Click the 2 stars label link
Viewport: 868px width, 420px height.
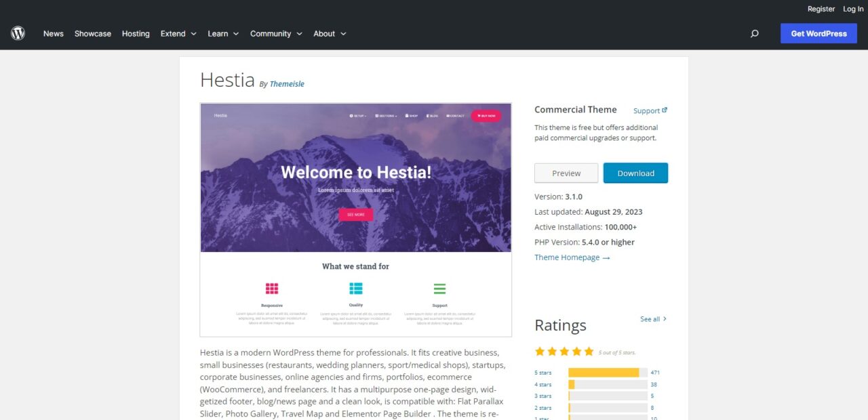point(542,408)
